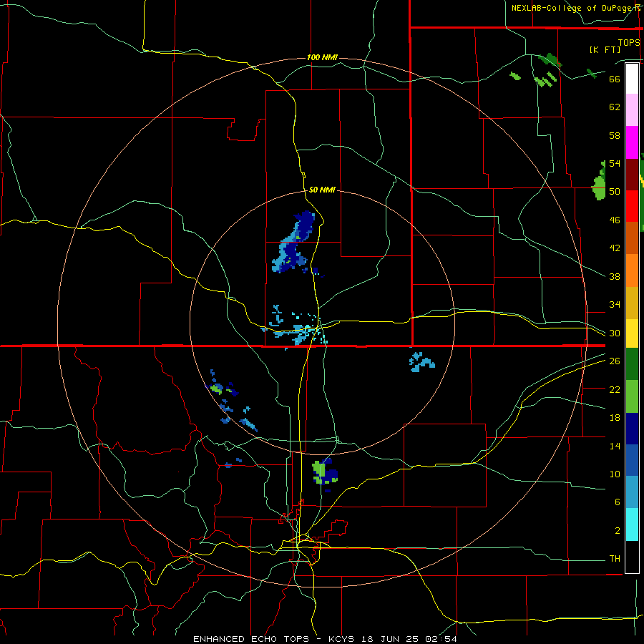
Task: Click the 34 legend value
Action: [x=615, y=305]
